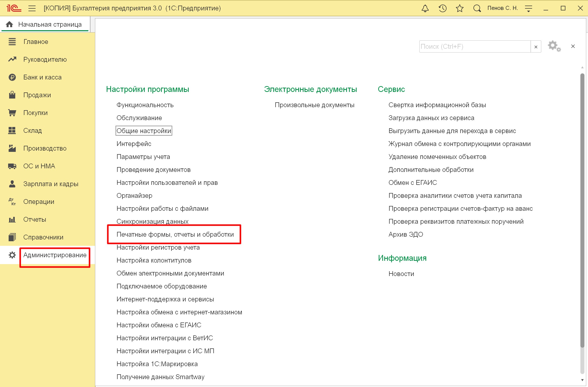Open navigation settings gears icon

(x=554, y=46)
